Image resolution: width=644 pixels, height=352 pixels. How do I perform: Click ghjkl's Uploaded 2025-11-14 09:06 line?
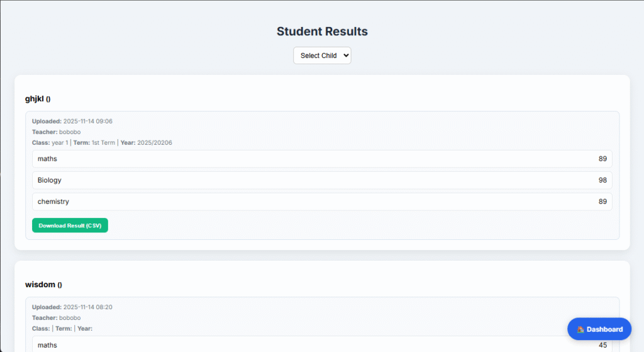pos(72,121)
